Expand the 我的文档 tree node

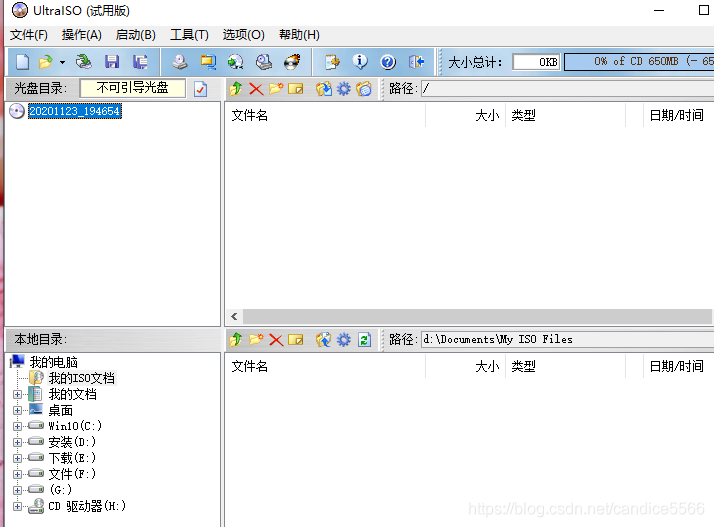(17, 394)
